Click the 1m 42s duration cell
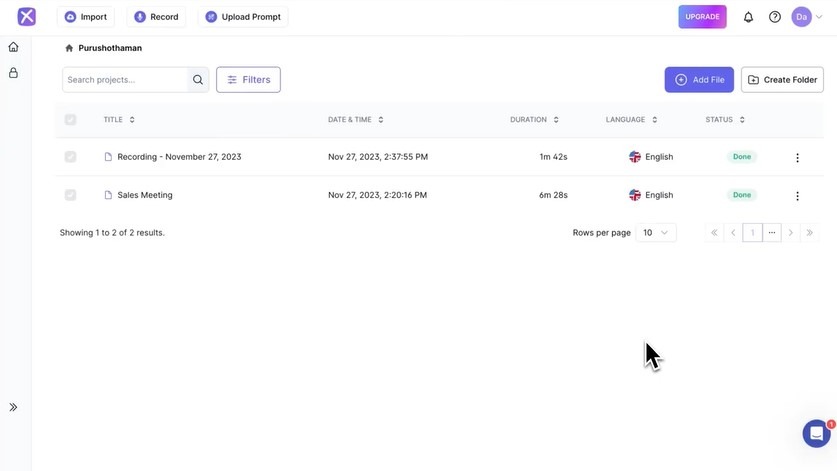The height and width of the screenshot is (471, 837). tap(553, 157)
